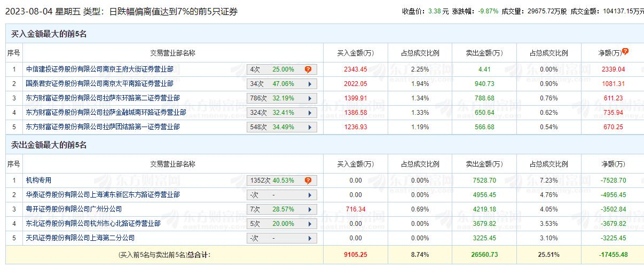Click orange question icon in 中信建投 row

click(308, 69)
